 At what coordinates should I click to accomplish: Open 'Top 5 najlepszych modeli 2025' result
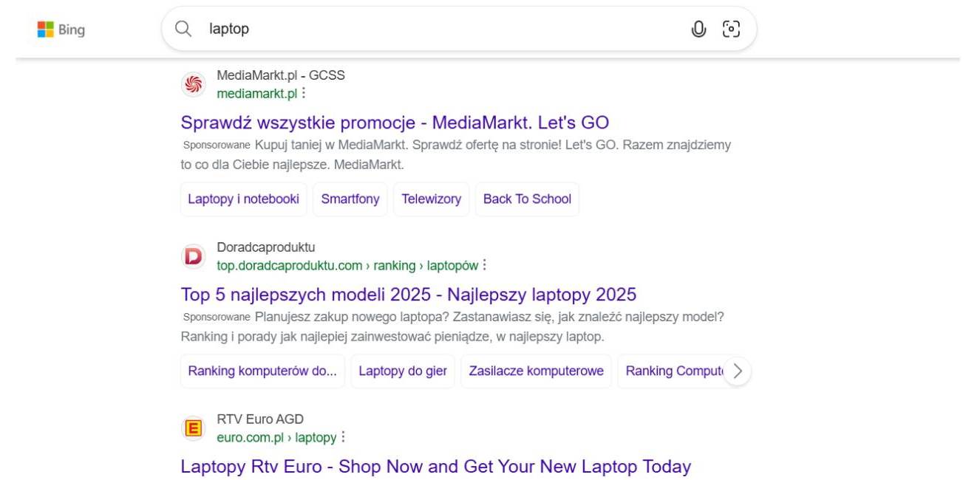click(408, 295)
